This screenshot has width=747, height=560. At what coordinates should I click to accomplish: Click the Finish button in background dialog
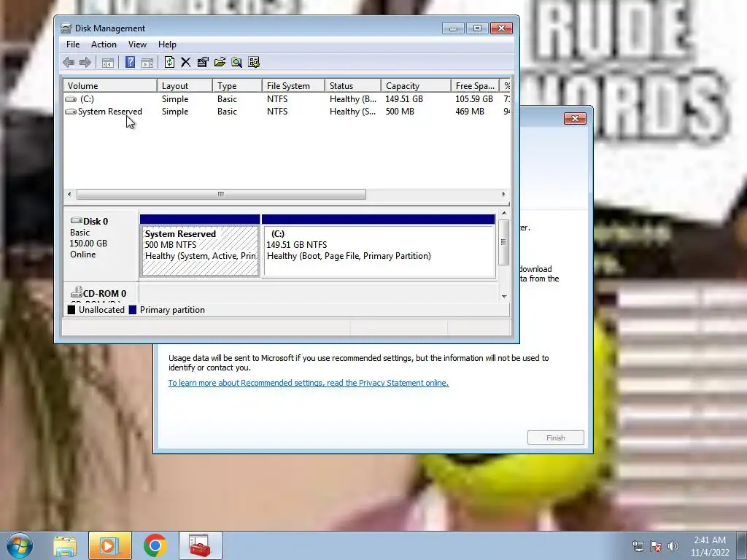[555, 437]
